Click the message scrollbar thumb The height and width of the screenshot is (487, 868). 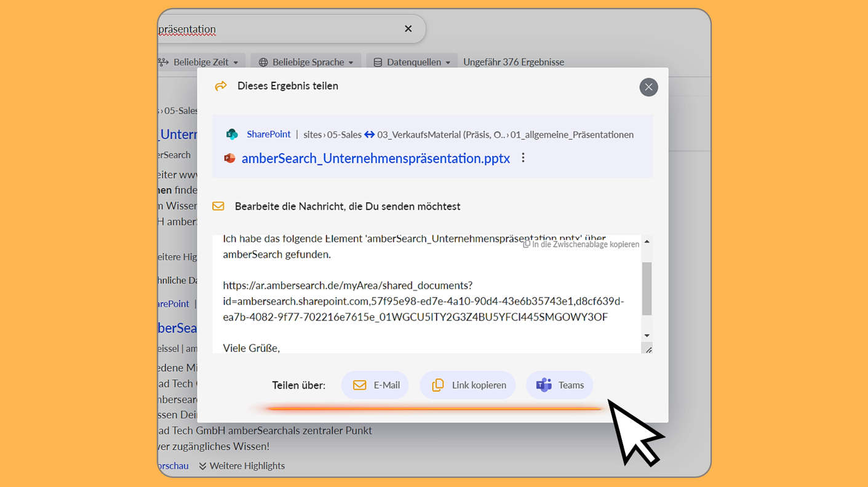(647, 288)
